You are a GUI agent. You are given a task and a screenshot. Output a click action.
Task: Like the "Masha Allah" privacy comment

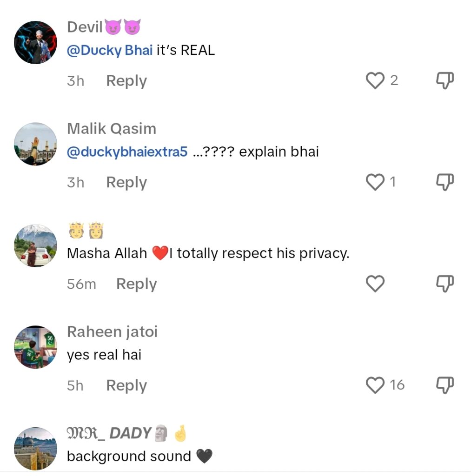click(x=375, y=284)
